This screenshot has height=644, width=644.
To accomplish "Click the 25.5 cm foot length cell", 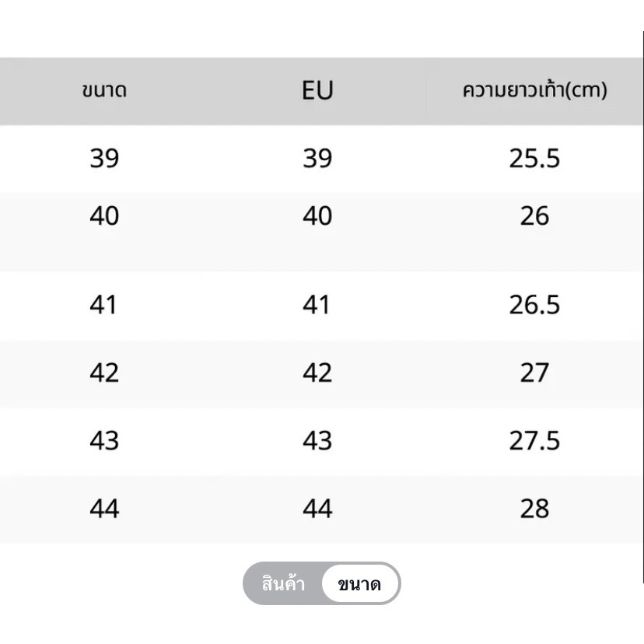I will point(534,159).
